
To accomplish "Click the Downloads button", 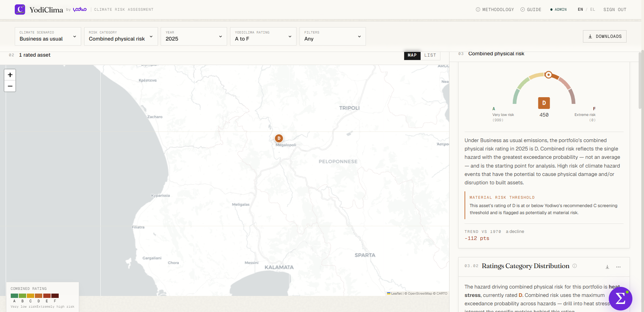I will (605, 36).
